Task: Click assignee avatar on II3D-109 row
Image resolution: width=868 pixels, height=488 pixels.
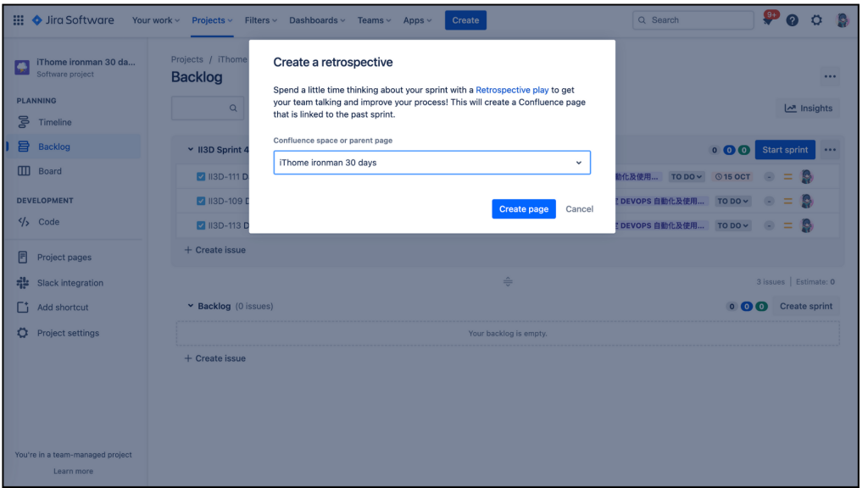Action: point(807,201)
